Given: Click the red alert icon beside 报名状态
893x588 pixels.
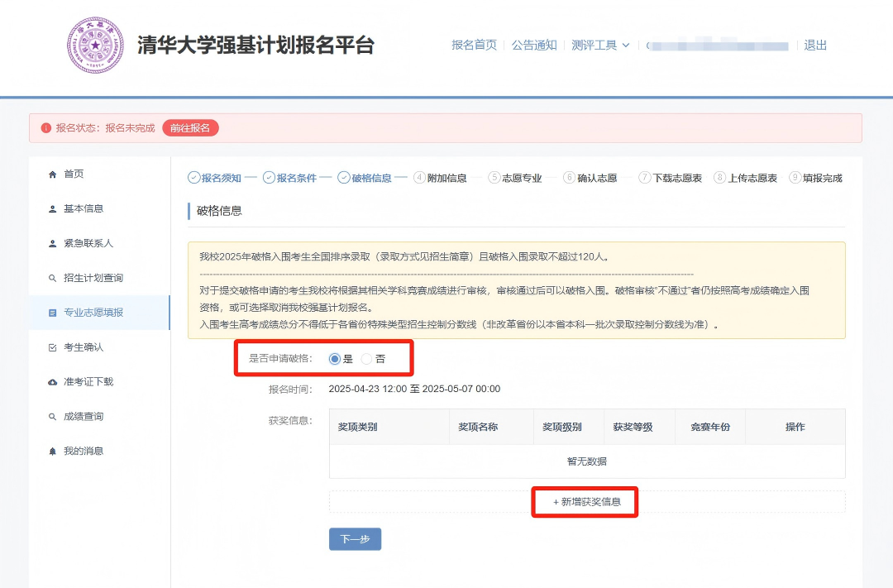Looking at the screenshot, I should click(45, 128).
